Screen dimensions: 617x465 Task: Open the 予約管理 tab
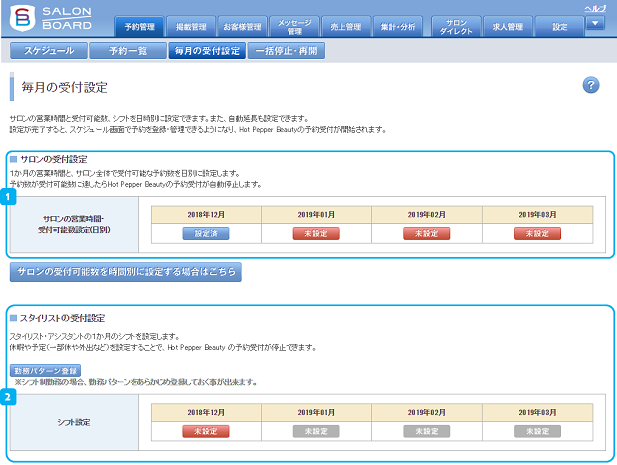click(139, 26)
